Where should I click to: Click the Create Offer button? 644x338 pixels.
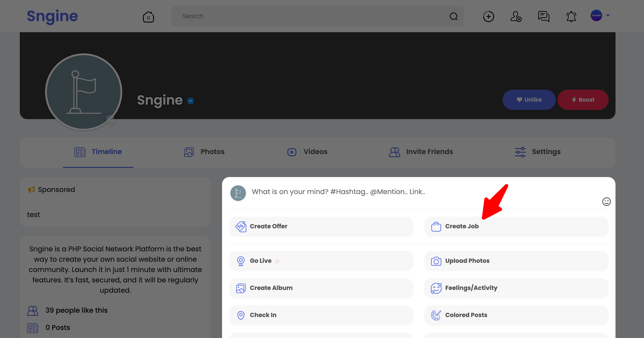coord(321,226)
